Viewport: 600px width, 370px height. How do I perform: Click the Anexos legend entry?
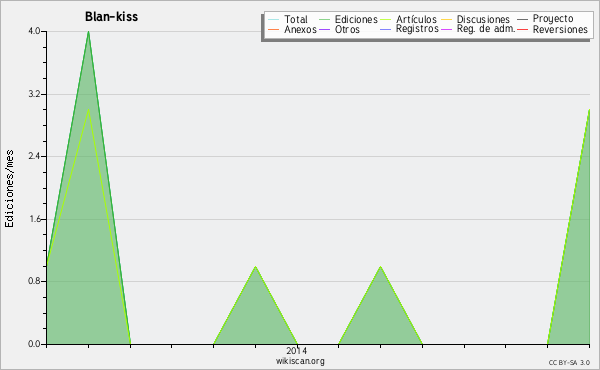tap(292, 29)
